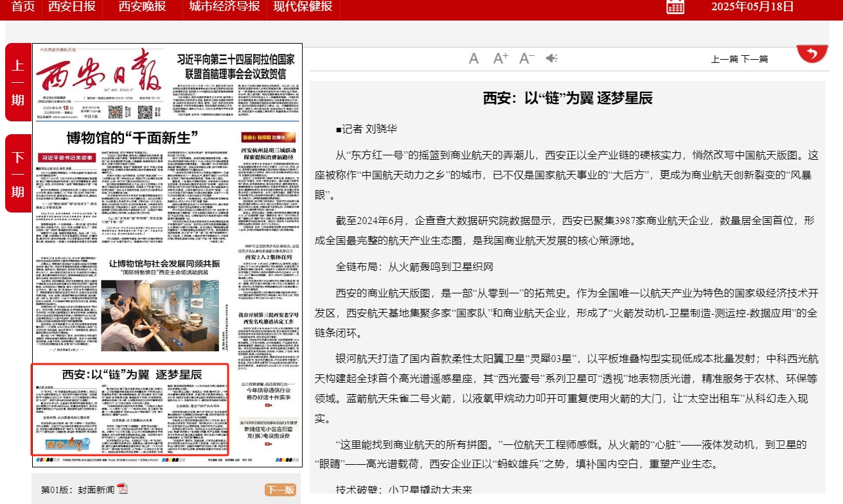Image resolution: width=843 pixels, height=504 pixels.
Task: Open the 西安日报 navigation tab
Action: coord(72,6)
